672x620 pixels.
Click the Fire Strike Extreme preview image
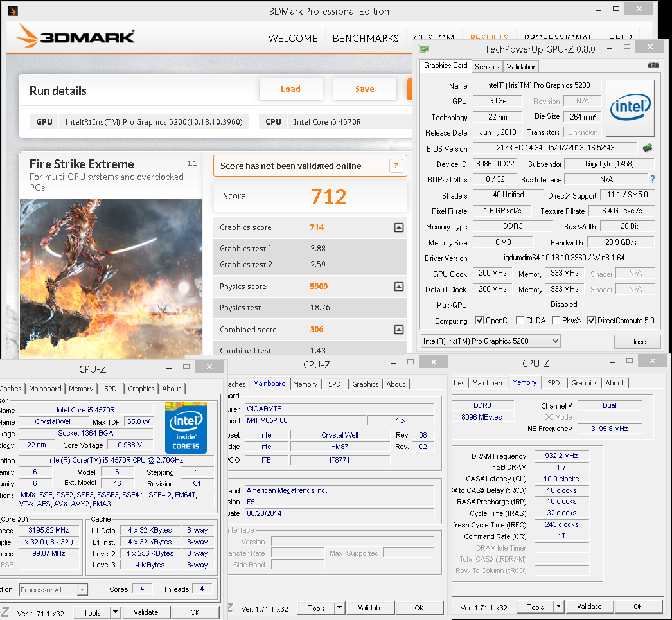tap(111, 278)
